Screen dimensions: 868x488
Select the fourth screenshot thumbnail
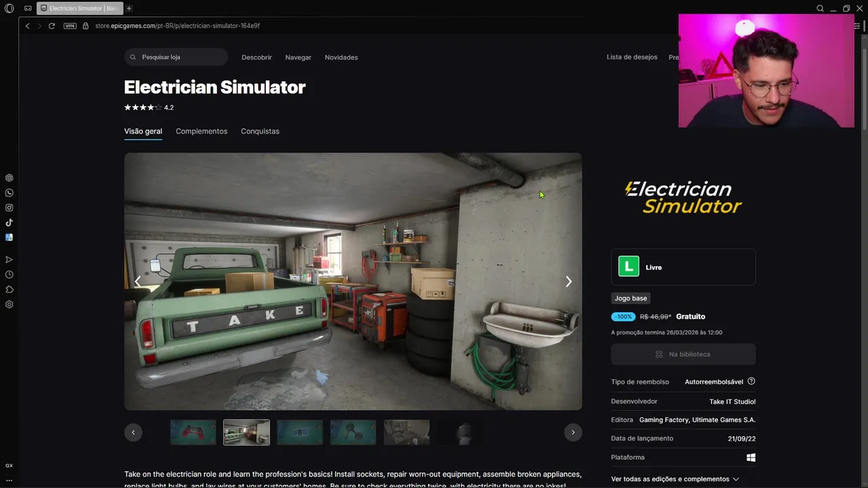(353, 432)
